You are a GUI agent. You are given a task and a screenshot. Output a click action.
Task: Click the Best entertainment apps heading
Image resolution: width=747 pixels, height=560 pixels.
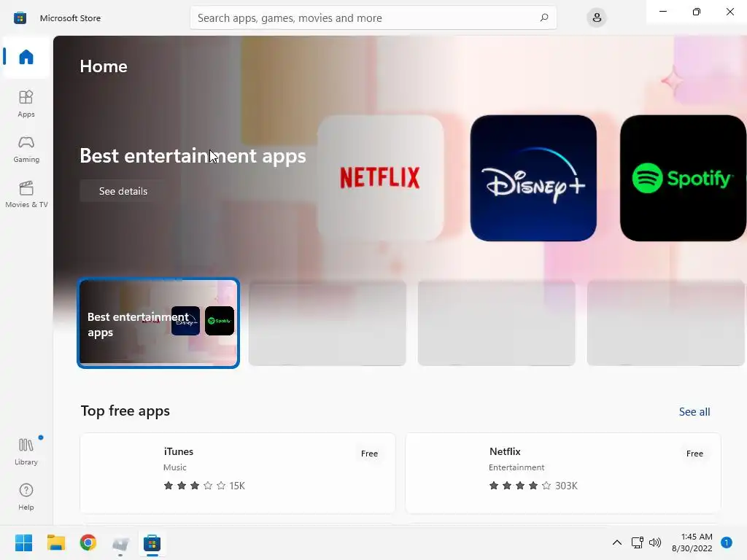(x=193, y=156)
